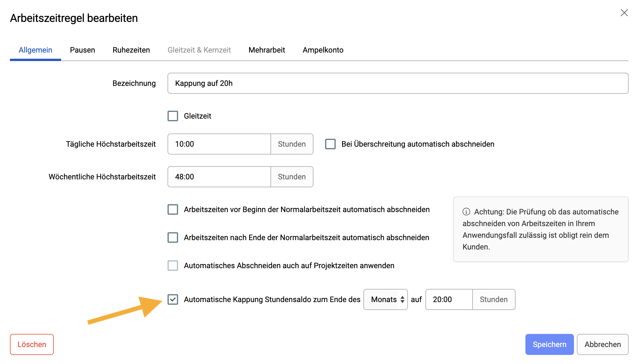Uncheck Automatische Kappung Stundensaldo checkbox
Image resolution: width=638 pixels, height=364 pixels.
[x=173, y=299]
